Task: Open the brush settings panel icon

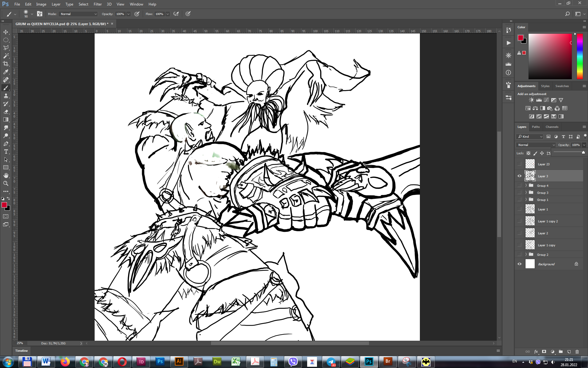Action: pyautogui.click(x=40, y=14)
